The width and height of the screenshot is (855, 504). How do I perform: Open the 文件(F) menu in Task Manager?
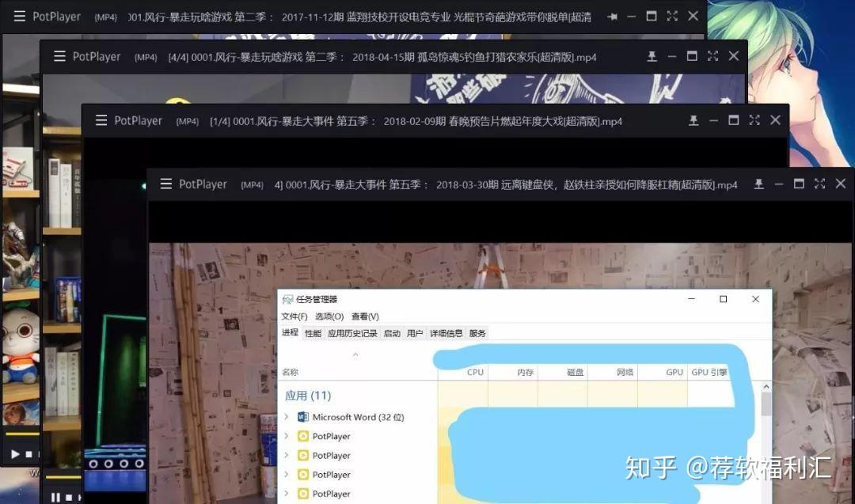[x=294, y=316]
